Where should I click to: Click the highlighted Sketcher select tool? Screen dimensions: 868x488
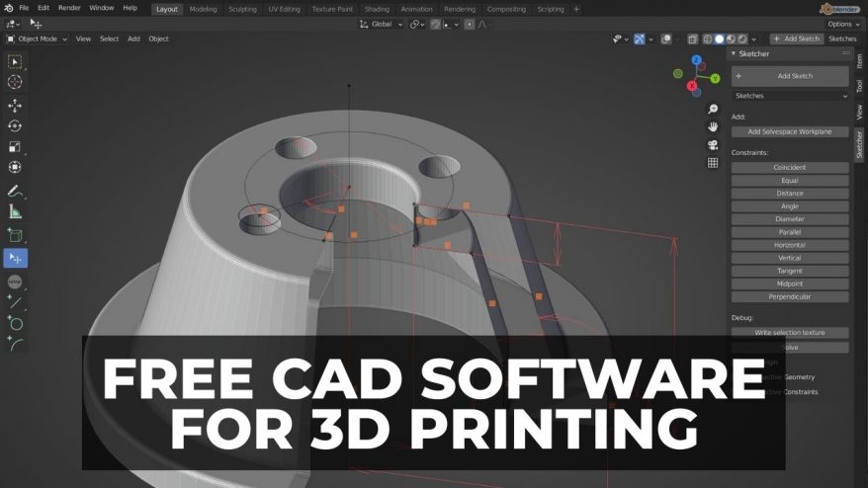point(16,259)
